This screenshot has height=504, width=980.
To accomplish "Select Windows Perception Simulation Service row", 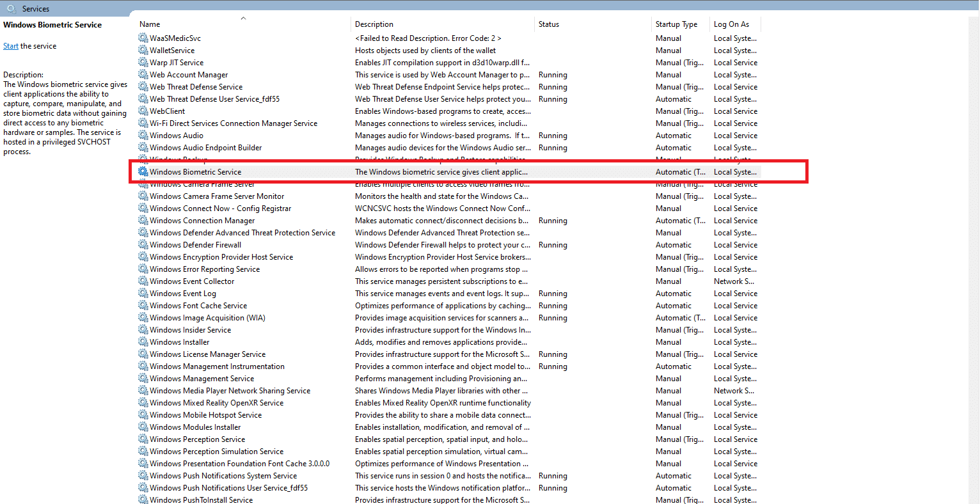I will (x=217, y=452).
